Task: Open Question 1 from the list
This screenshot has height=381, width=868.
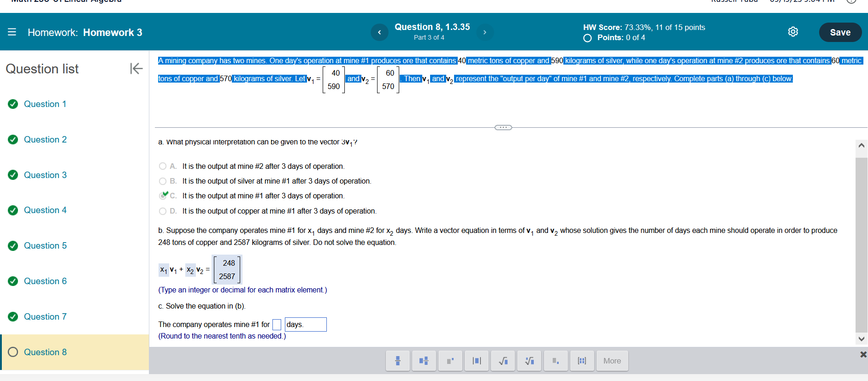Action: click(45, 104)
